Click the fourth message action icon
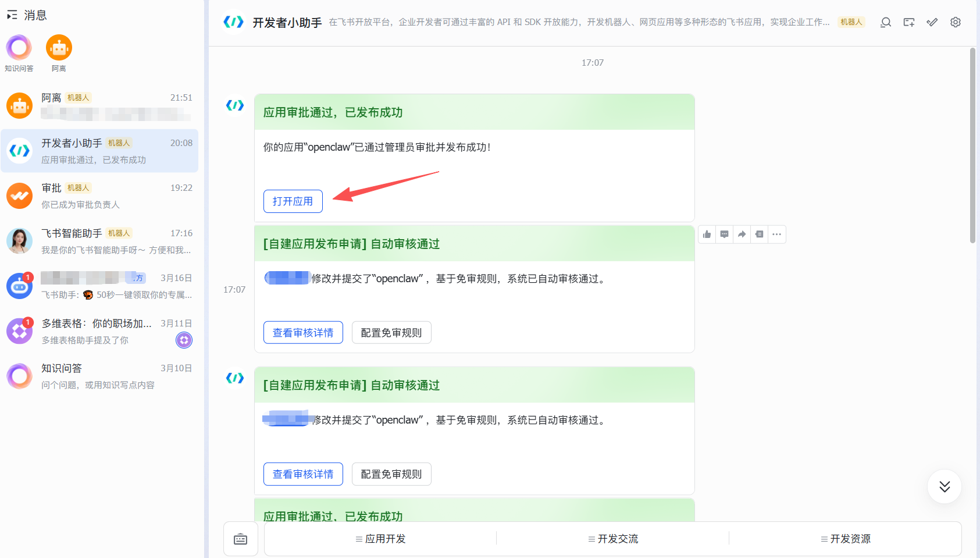The height and width of the screenshot is (558, 980). [x=760, y=234]
